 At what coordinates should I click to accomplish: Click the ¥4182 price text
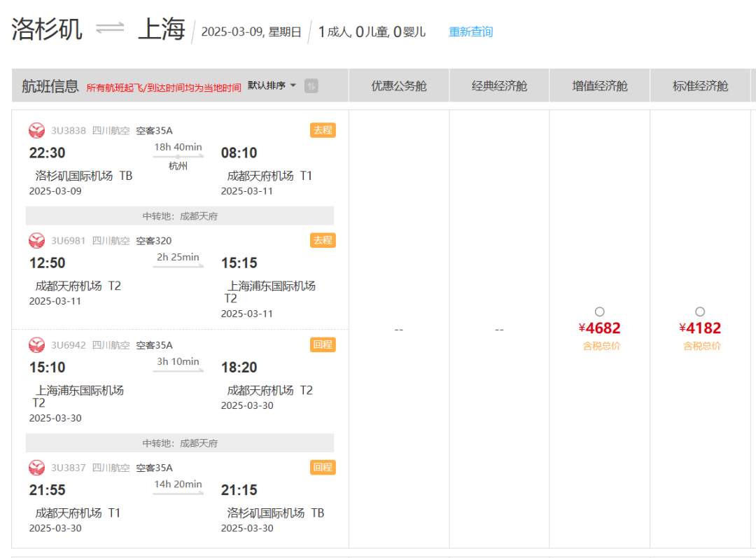[x=700, y=328]
